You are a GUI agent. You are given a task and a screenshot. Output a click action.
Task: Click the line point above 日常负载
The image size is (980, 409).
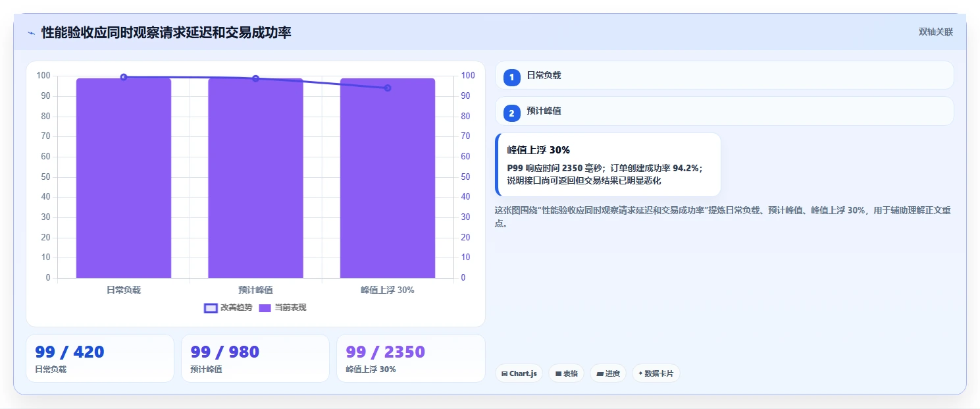(x=124, y=77)
